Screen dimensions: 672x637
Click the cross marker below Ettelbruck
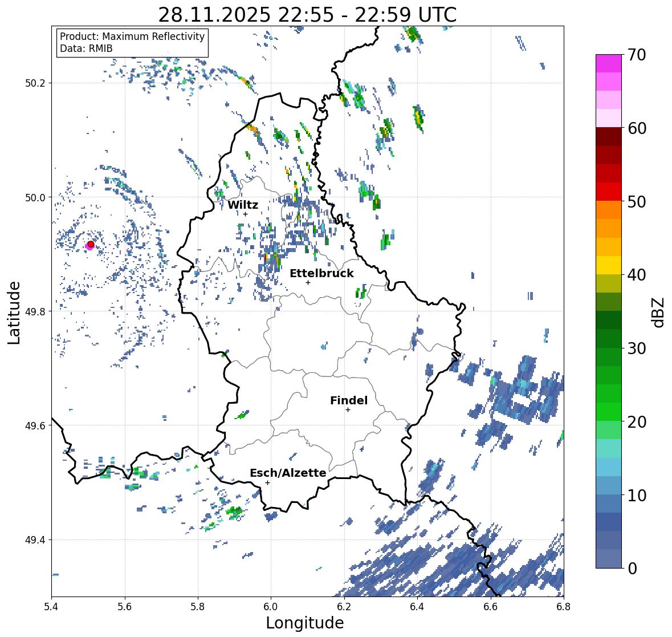[308, 282]
